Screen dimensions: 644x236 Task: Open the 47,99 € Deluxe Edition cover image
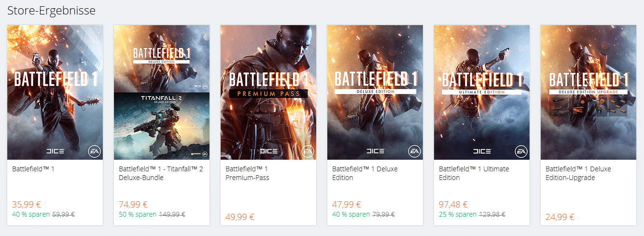point(375,92)
